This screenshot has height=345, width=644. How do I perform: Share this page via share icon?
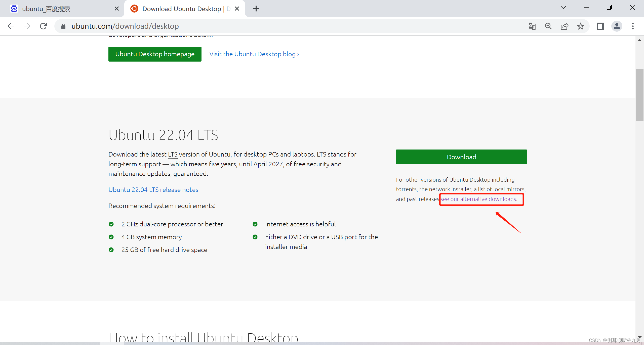[x=564, y=26]
